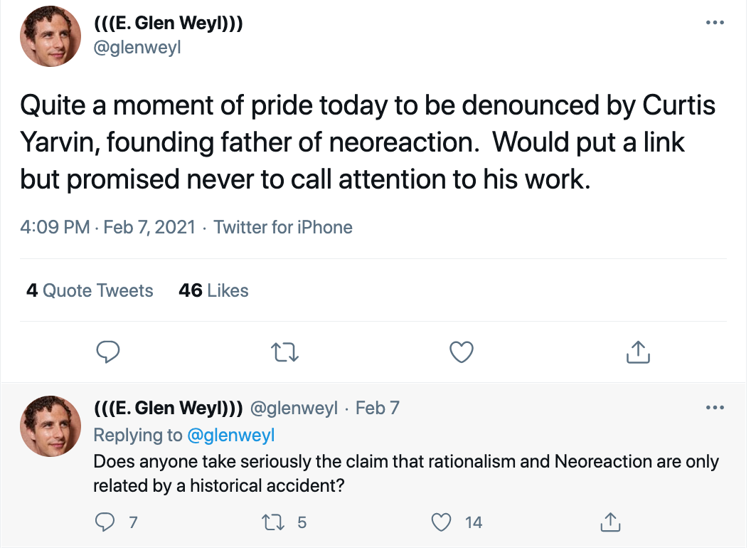756x548 pixels.
Task: View the 46 Likes list
Action: click(213, 290)
